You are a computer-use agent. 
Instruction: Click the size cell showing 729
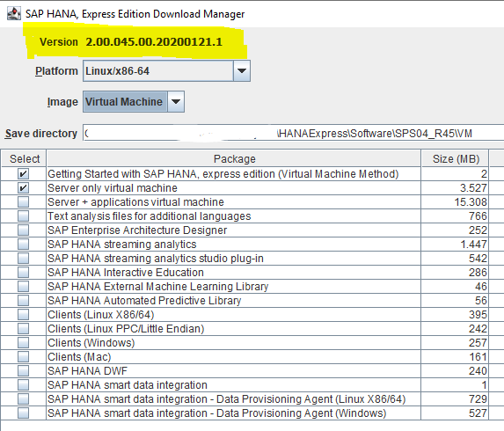(455, 399)
